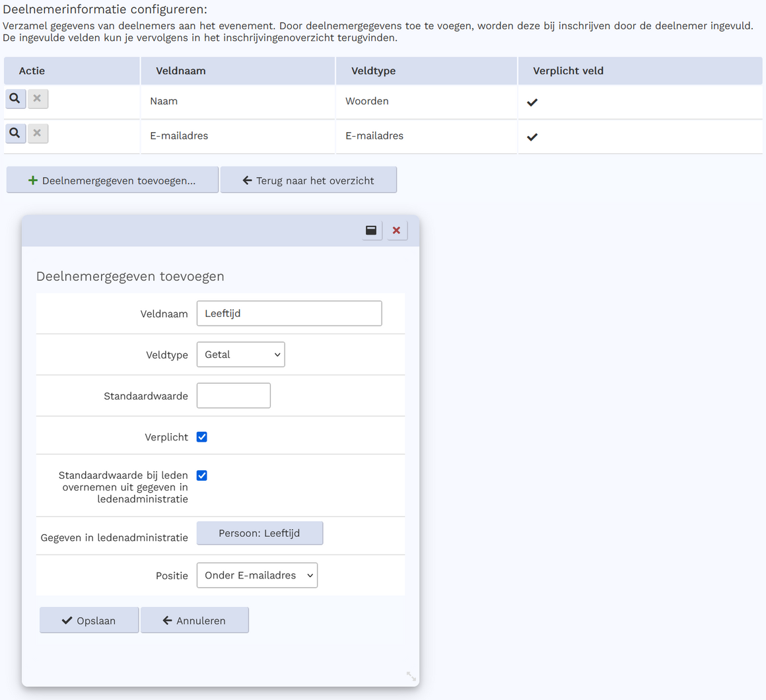Save with the Opslaan button
Viewport: 766px width, 700px height.
coord(89,621)
